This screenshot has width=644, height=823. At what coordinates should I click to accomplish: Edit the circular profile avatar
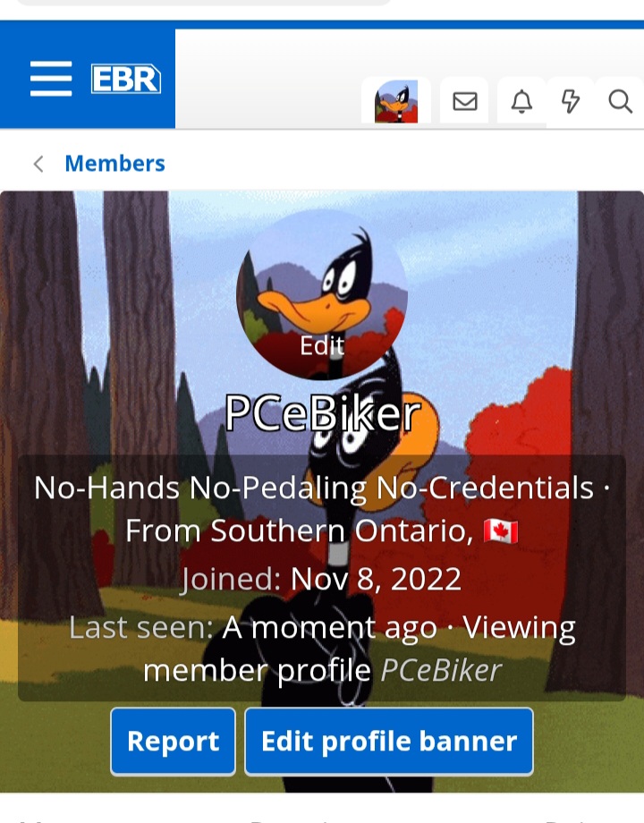pyautogui.click(x=322, y=294)
